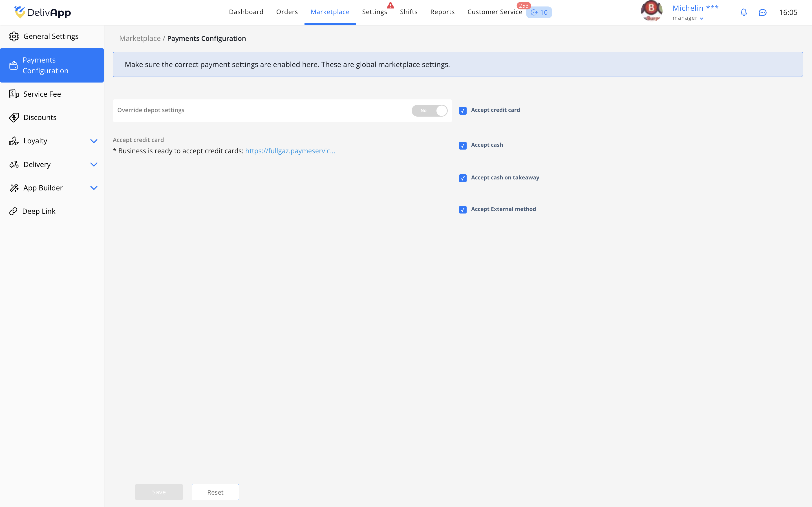Click the Michelin profile avatar
This screenshot has width=812, height=507.
click(x=651, y=11)
